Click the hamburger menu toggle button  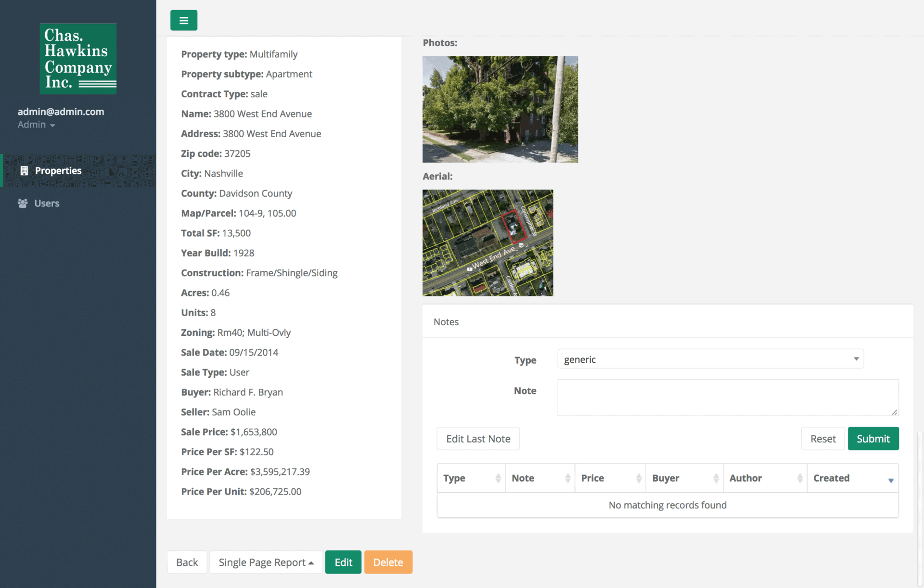click(x=183, y=20)
